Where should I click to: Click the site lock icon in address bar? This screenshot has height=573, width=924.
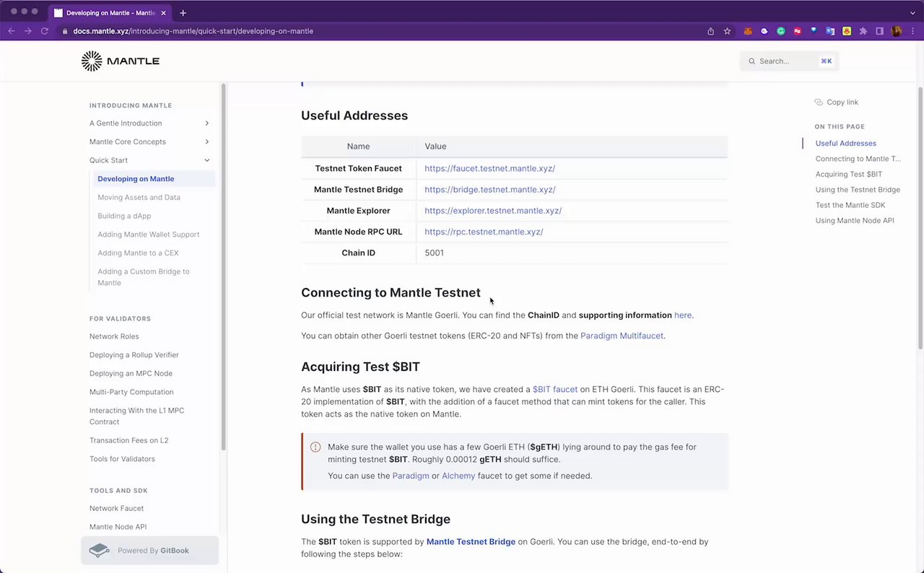coord(65,31)
